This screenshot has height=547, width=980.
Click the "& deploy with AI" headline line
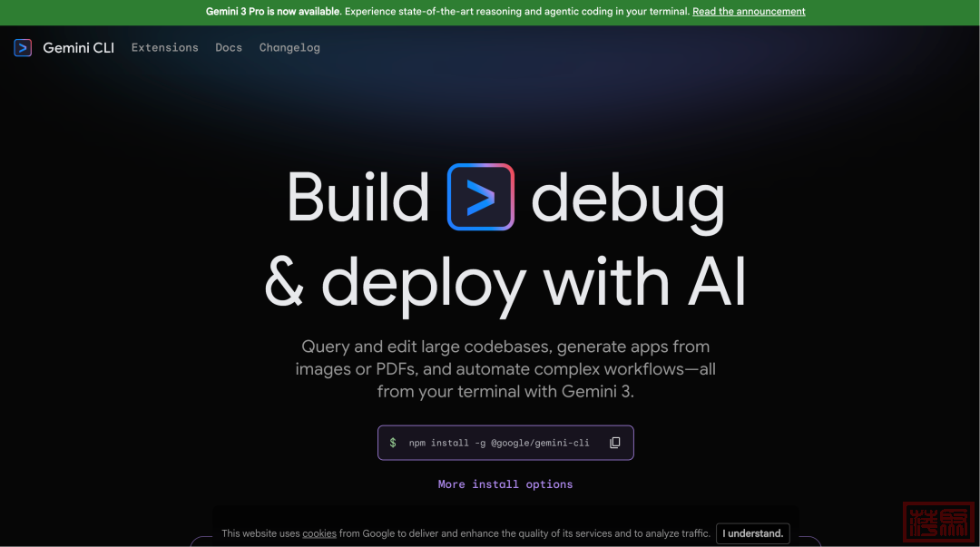point(505,281)
